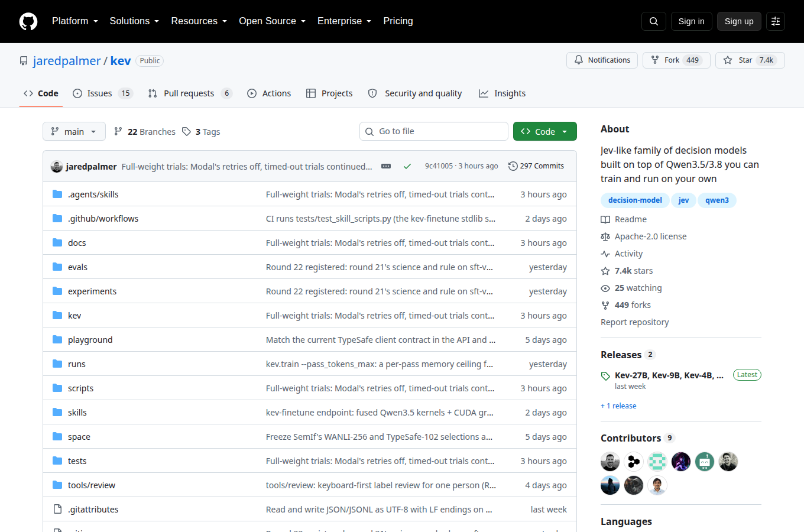Star the kev repository

(x=750, y=60)
